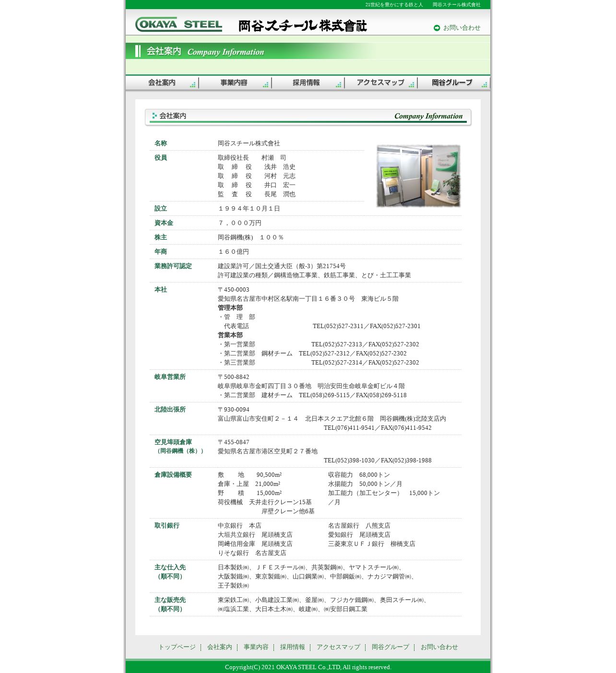Screen dimensions: 616x673
Task: Click 主な販売先 row label
Action: point(170,604)
